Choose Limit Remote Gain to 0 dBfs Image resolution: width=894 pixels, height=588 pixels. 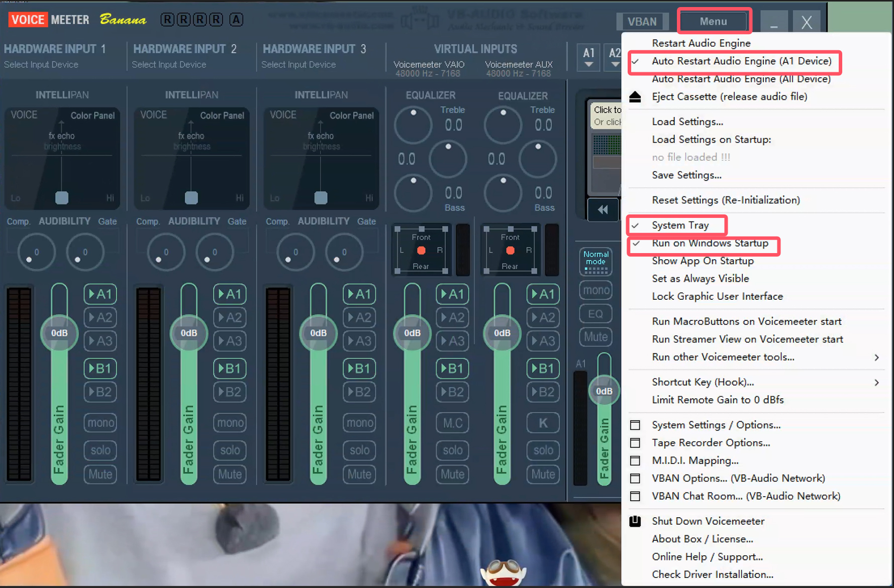click(x=718, y=400)
